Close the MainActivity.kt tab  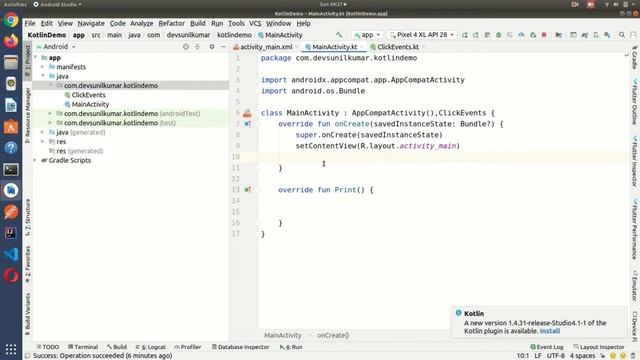362,47
